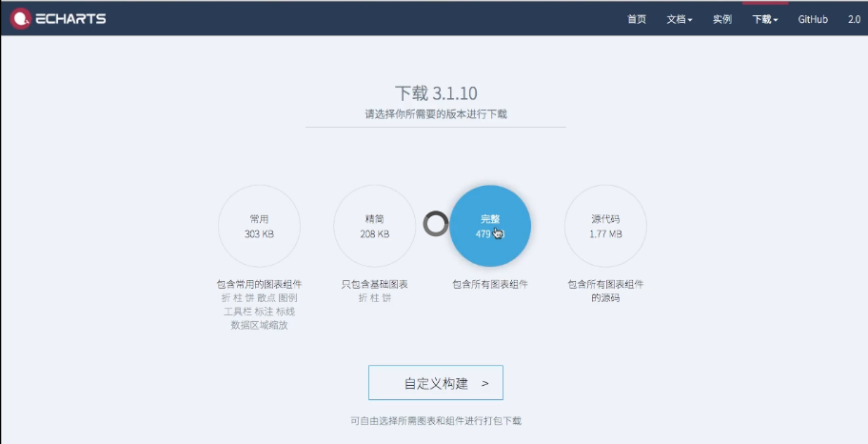Open the 首页 home page link
The height and width of the screenshot is (444, 868).
(637, 19)
